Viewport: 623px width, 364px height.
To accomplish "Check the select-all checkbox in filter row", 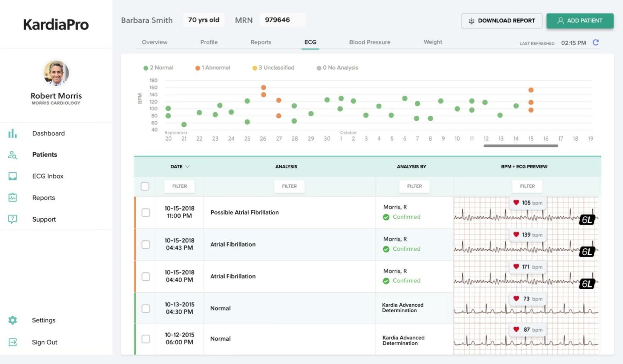I will 145,186.
